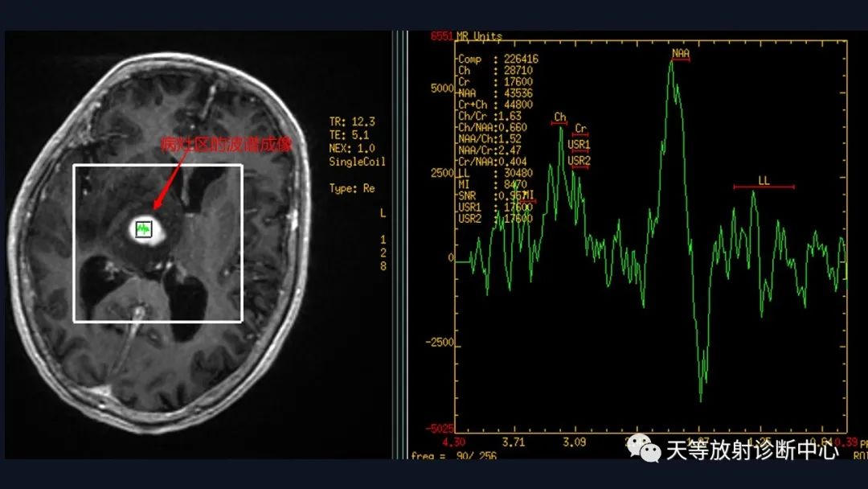Click the 天等放射诊断中心 watermark text
Screen dimensions: 868x489
752,450
